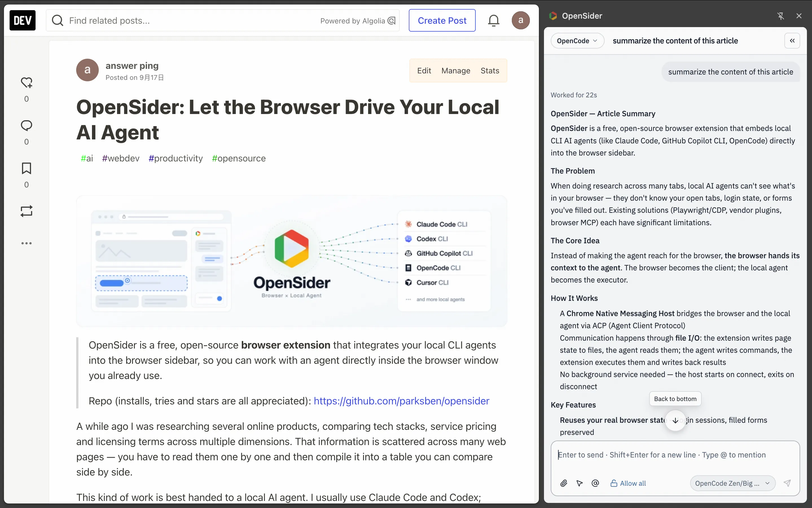Click the 'Key Features' summary heading
This screenshot has height=508, width=812.
point(573,405)
